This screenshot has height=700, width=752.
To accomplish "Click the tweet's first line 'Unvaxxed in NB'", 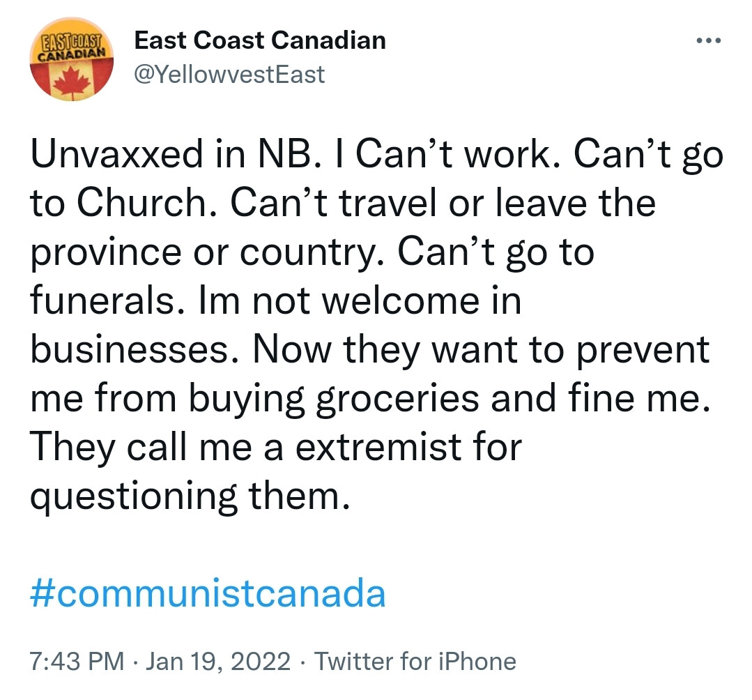I will [x=376, y=155].
